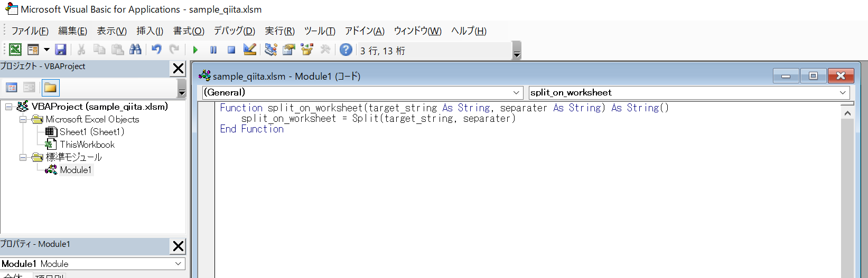The height and width of the screenshot is (278, 868).
Task: Select ThisWorkbook in project tree
Action: click(x=87, y=145)
